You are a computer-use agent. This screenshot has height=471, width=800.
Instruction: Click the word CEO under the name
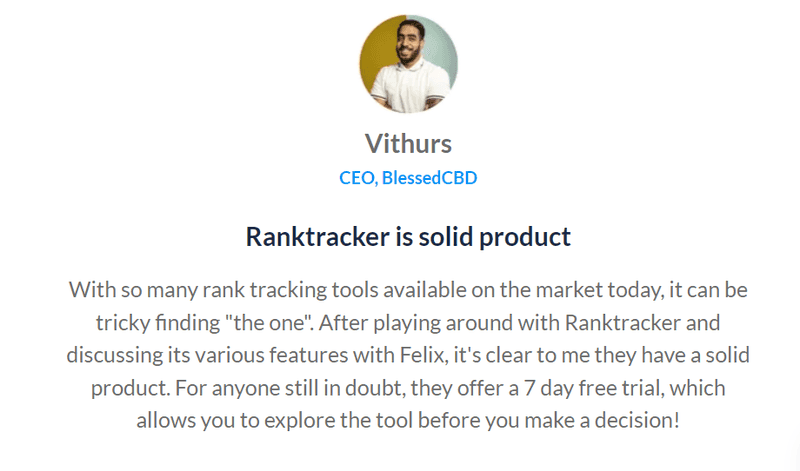click(358, 178)
